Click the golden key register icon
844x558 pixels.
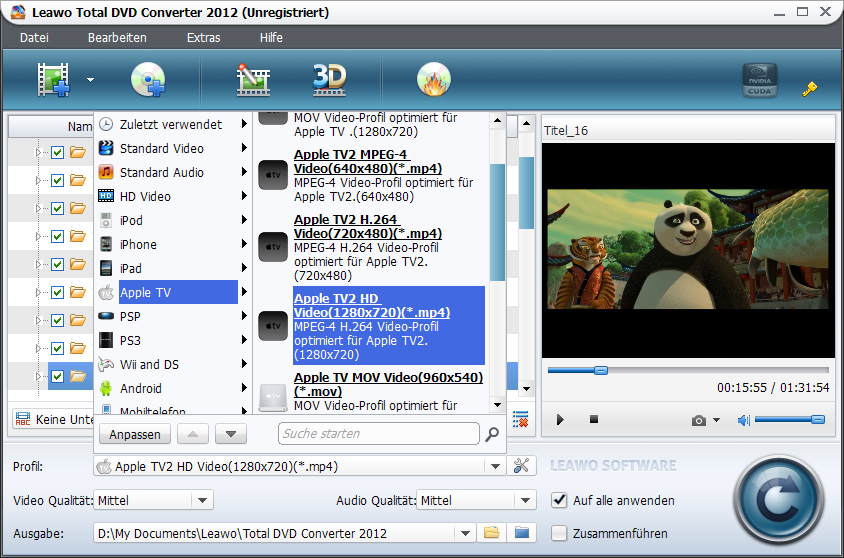[810, 89]
